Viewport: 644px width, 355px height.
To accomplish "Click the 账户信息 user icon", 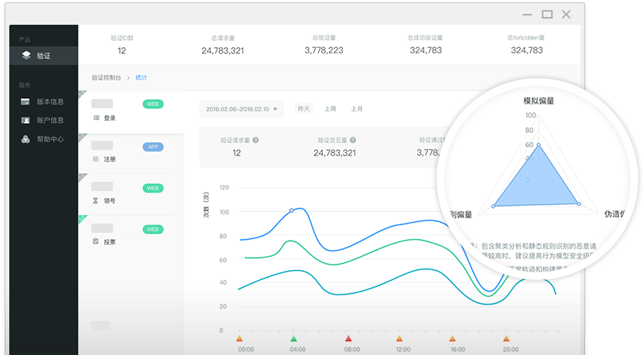I will 26,120.
